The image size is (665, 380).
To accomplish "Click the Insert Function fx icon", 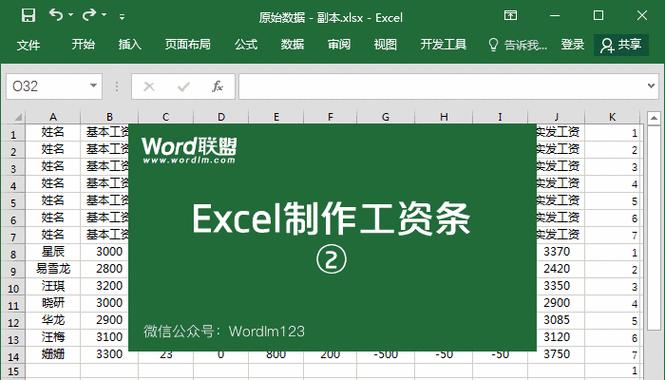I will tap(217, 87).
